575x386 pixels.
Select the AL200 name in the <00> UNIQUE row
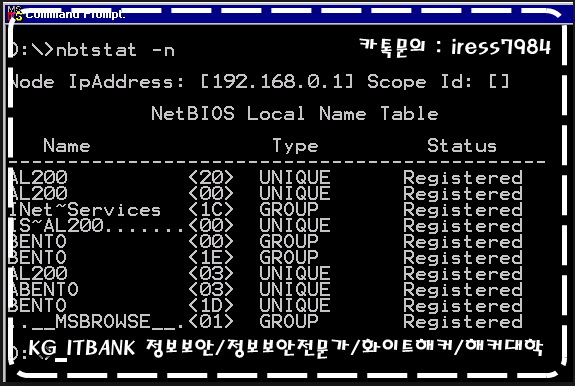click(x=38, y=194)
